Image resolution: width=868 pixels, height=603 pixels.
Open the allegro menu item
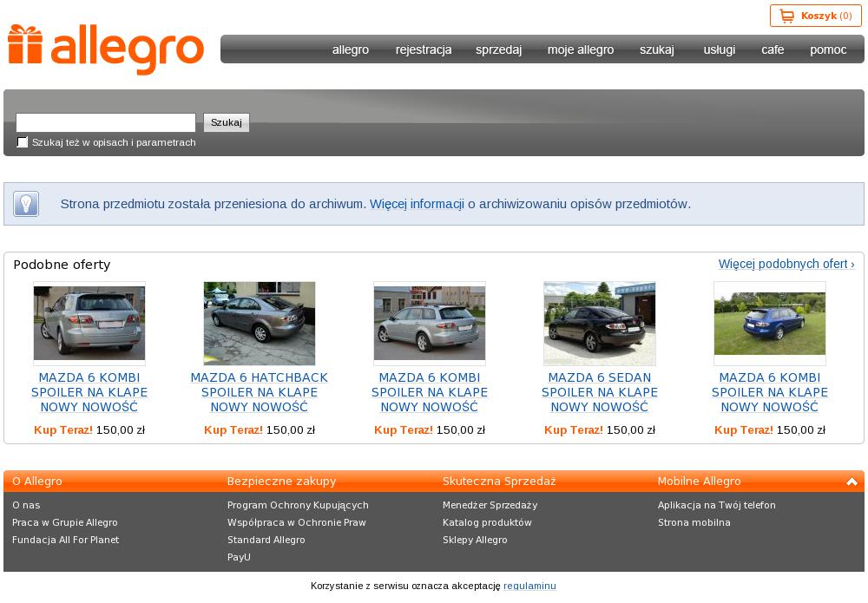pyautogui.click(x=351, y=49)
